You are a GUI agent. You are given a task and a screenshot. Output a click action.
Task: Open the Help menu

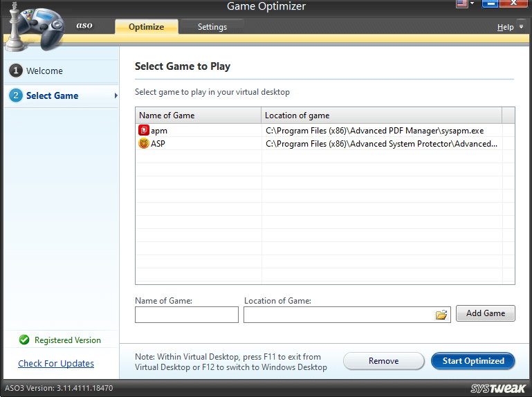(505, 27)
